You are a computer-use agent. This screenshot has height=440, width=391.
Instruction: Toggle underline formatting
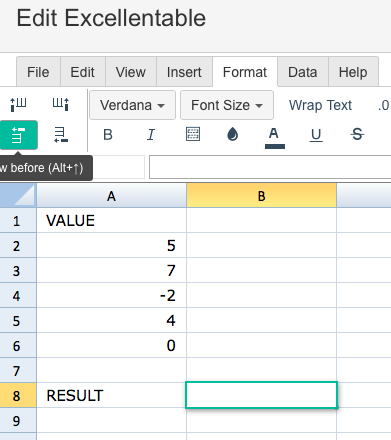[316, 135]
